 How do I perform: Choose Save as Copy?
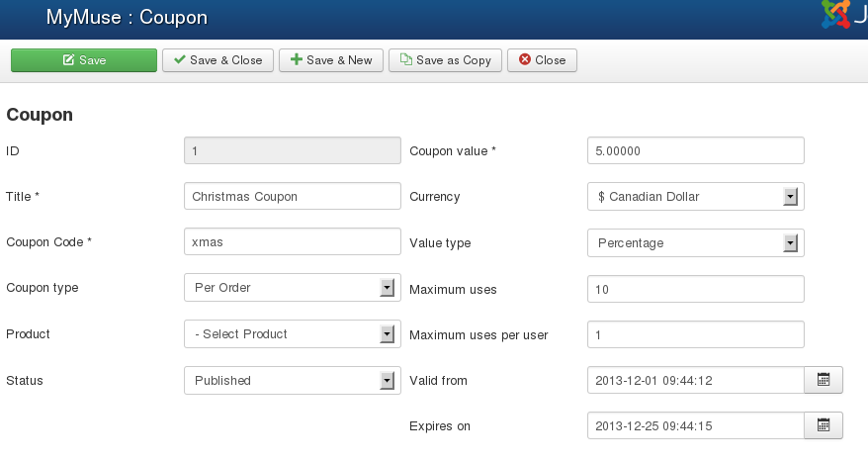click(x=445, y=60)
